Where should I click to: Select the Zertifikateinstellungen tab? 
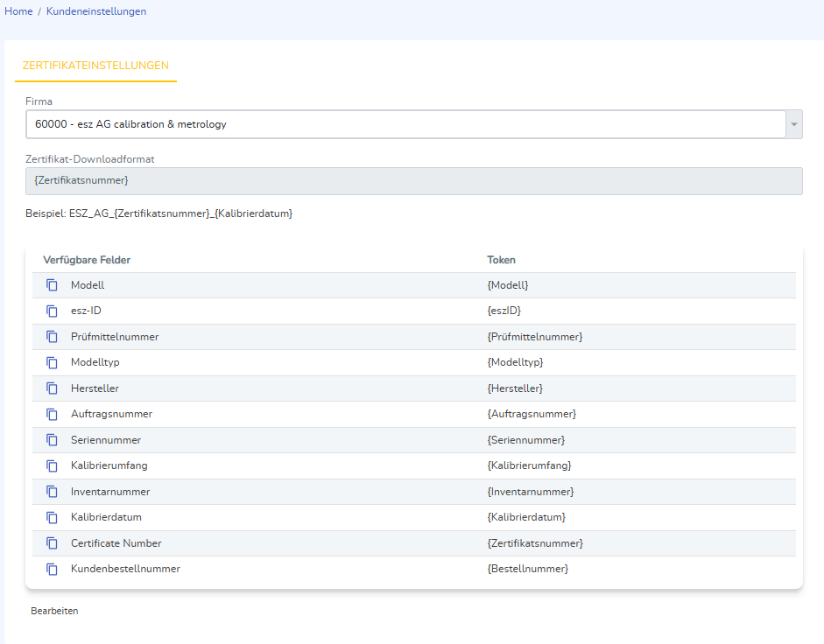tap(95, 66)
